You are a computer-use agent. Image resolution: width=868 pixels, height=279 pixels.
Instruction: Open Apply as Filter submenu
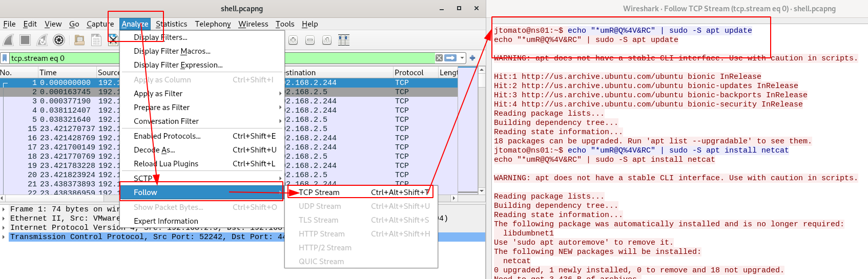click(x=202, y=93)
